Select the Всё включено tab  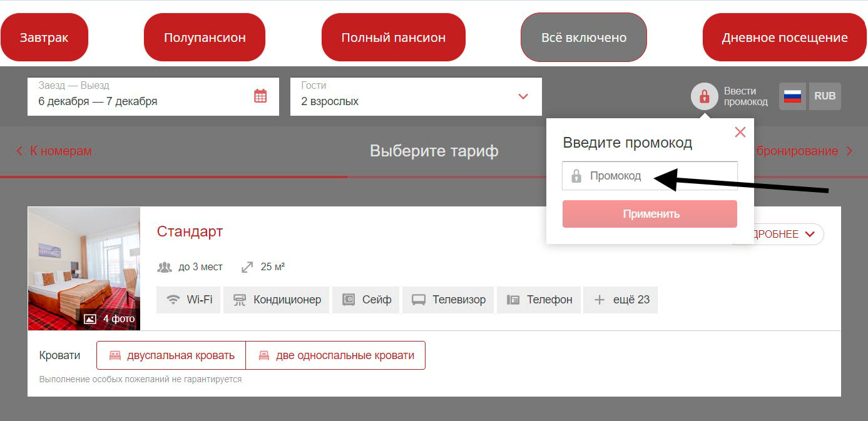[584, 38]
